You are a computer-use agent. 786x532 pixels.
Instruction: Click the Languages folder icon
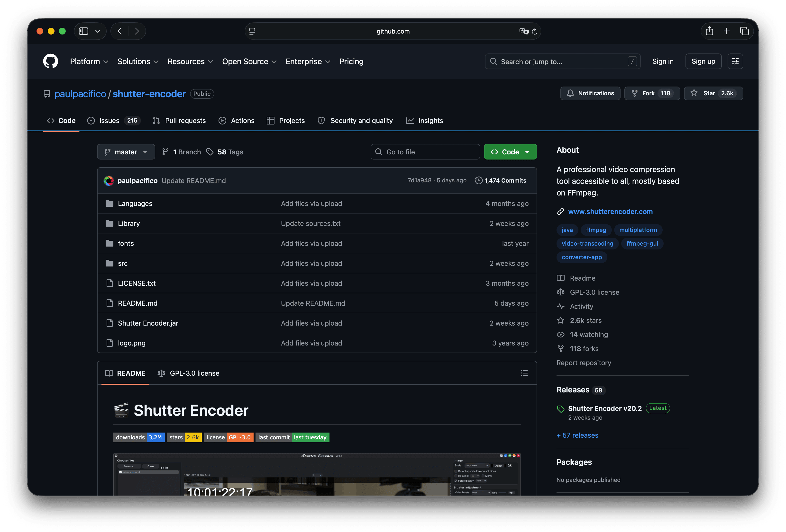coord(109,204)
